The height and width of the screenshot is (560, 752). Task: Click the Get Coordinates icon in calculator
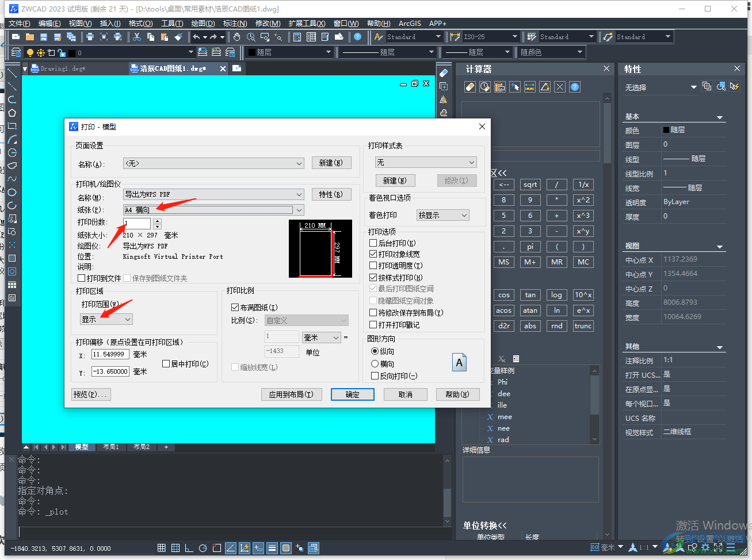coord(515,87)
